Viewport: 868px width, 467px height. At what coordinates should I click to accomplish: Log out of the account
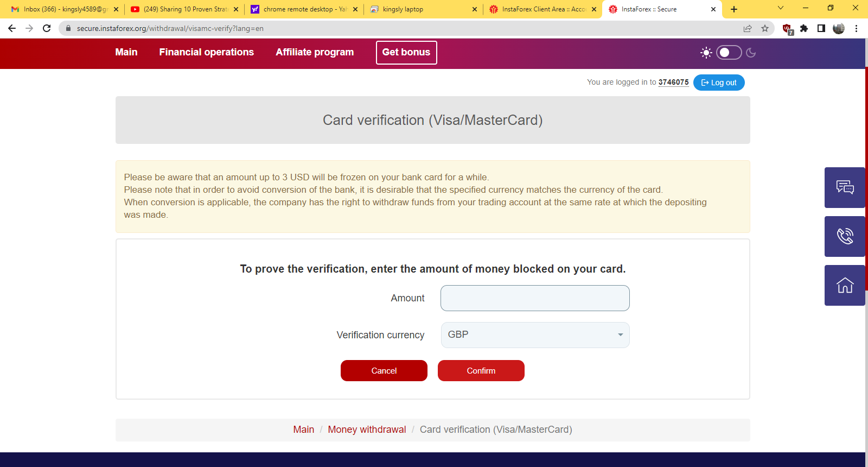tap(719, 83)
